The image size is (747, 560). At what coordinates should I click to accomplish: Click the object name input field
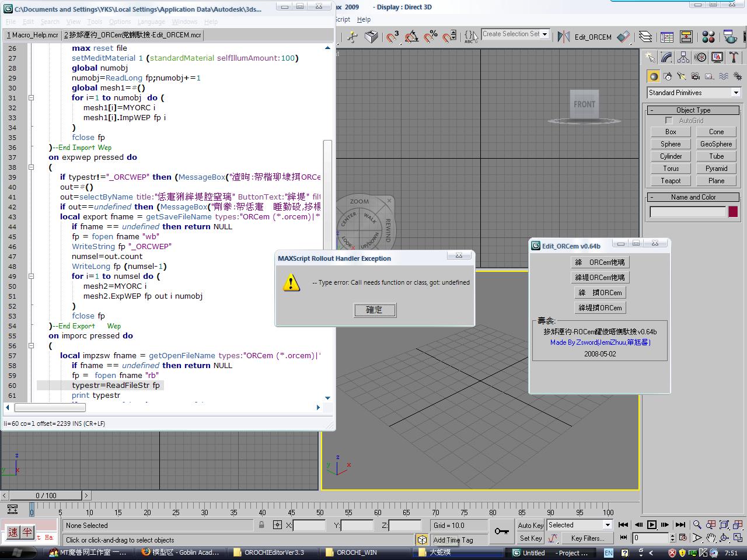[x=687, y=212]
